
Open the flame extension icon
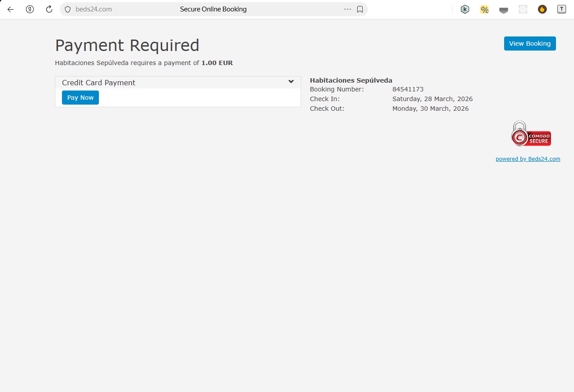click(x=542, y=9)
